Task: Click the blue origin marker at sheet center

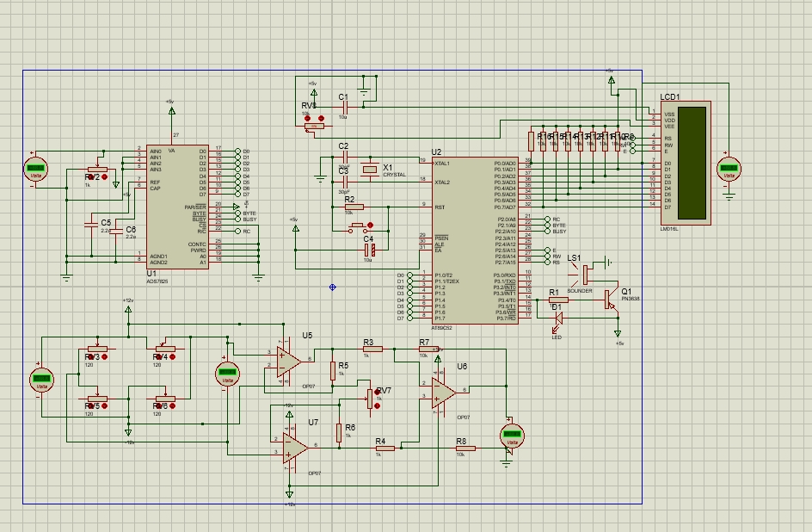Action: pyautogui.click(x=333, y=287)
